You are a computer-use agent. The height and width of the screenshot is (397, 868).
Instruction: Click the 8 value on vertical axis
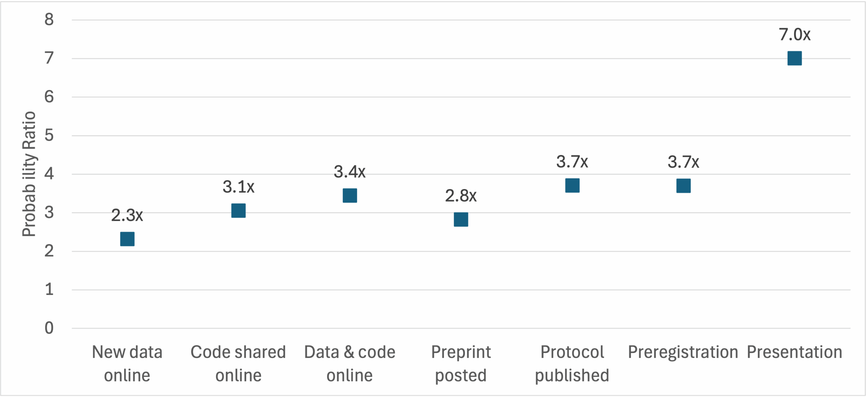(49, 20)
